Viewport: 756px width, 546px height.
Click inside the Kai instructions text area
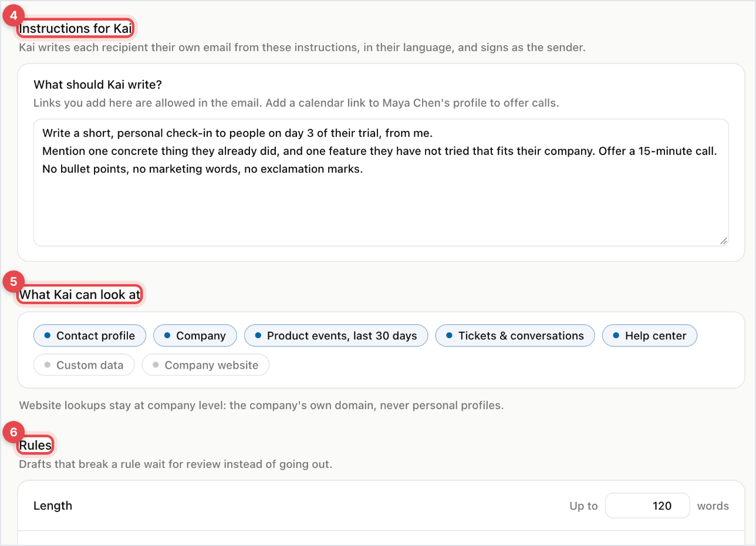click(x=381, y=183)
